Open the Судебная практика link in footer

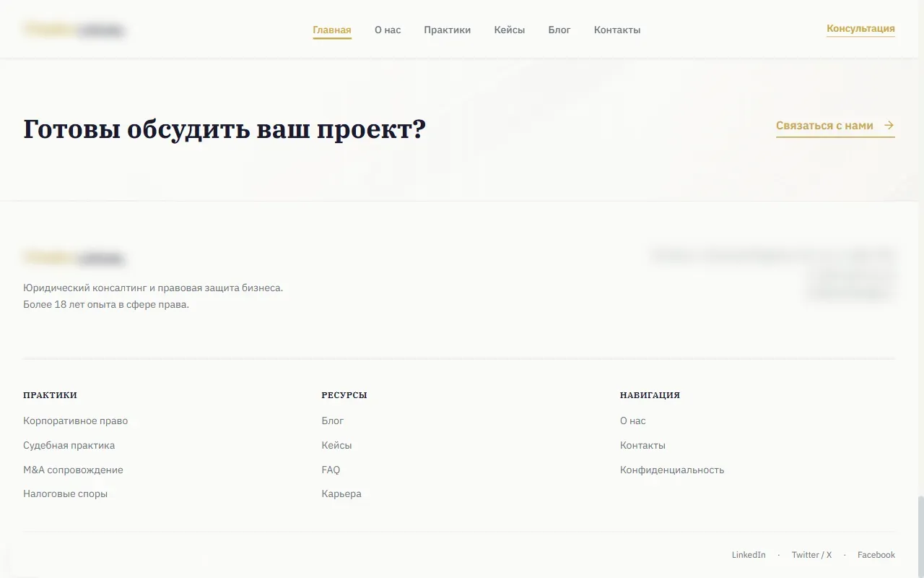click(x=69, y=445)
